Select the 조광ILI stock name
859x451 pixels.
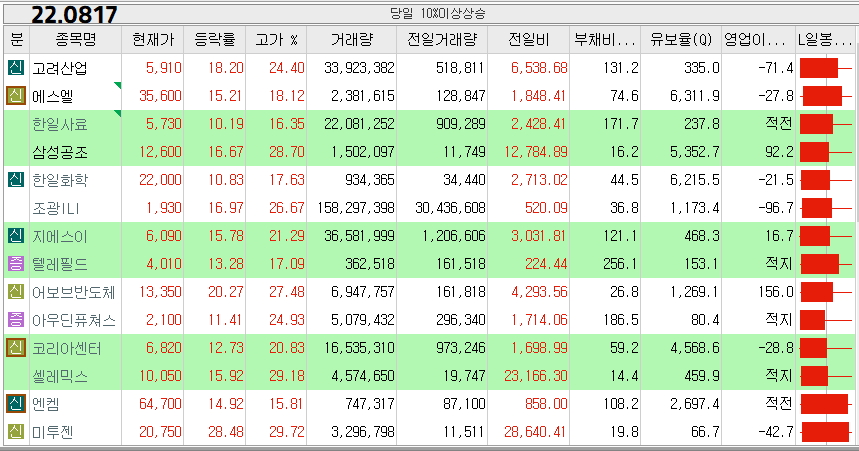[56, 208]
